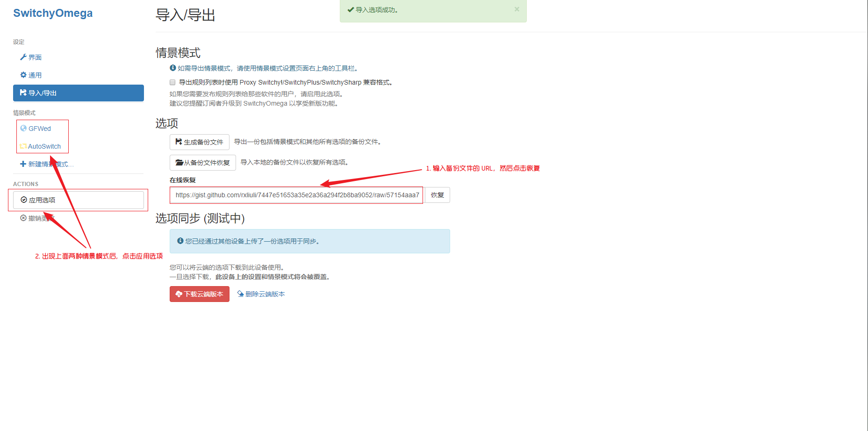
Task: Click 撤销更改 to discard changes
Action: pyautogui.click(x=37, y=218)
